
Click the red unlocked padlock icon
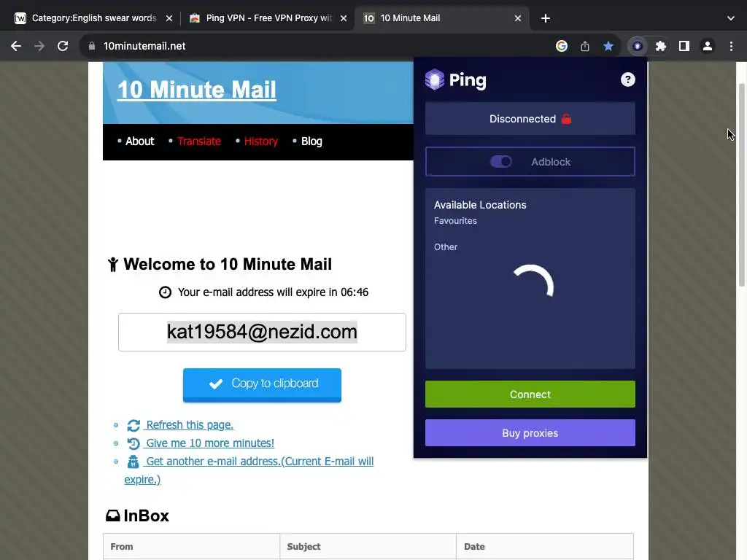pyautogui.click(x=566, y=119)
